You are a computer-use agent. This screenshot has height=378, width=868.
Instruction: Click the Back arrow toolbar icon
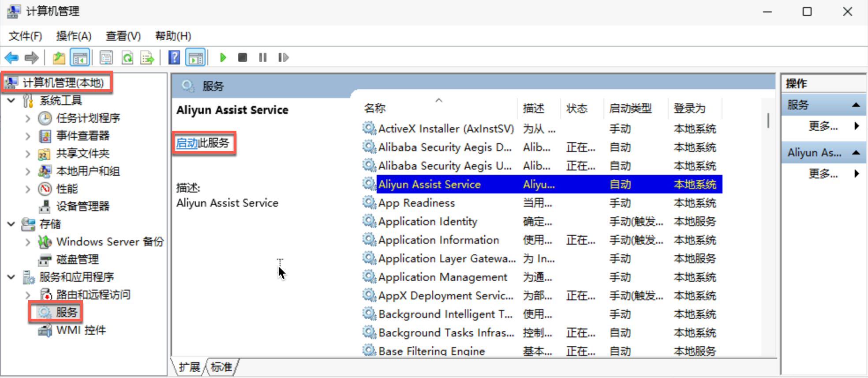coord(11,57)
